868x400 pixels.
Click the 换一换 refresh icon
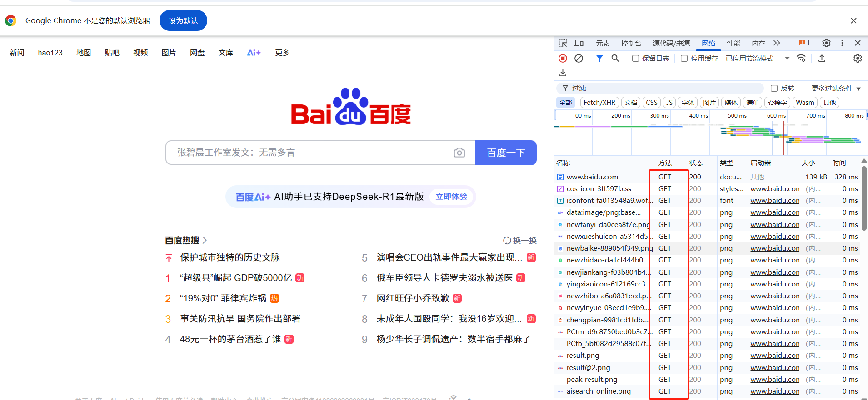pyautogui.click(x=507, y=240)
